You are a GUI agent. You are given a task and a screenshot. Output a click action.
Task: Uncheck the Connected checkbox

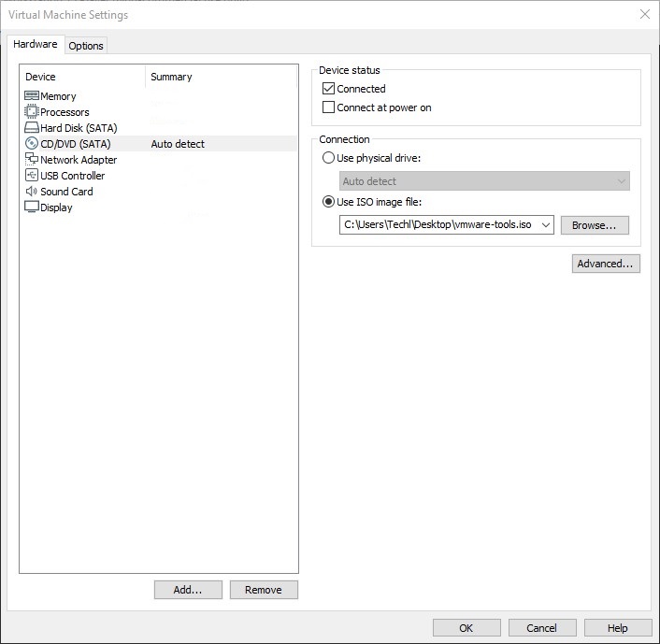[x=328, y=89]
